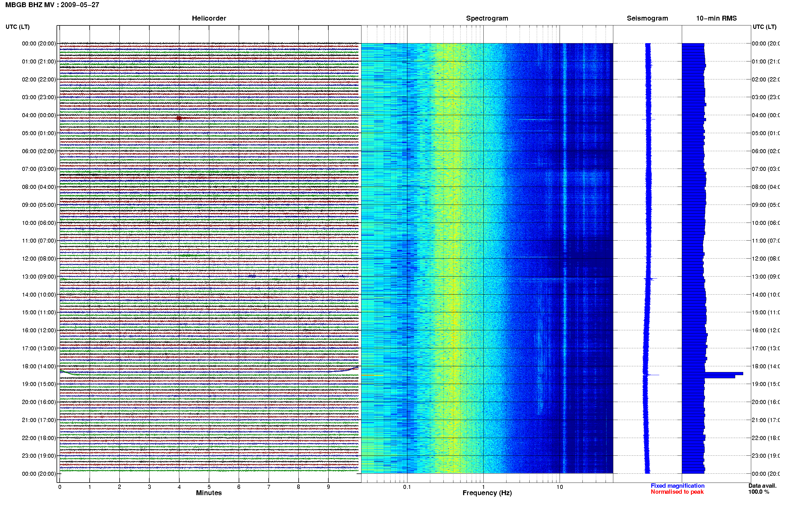
Task: Click the '14:00 (10:00)' time label on the Helicorder axis
Action: click(39, 295)
